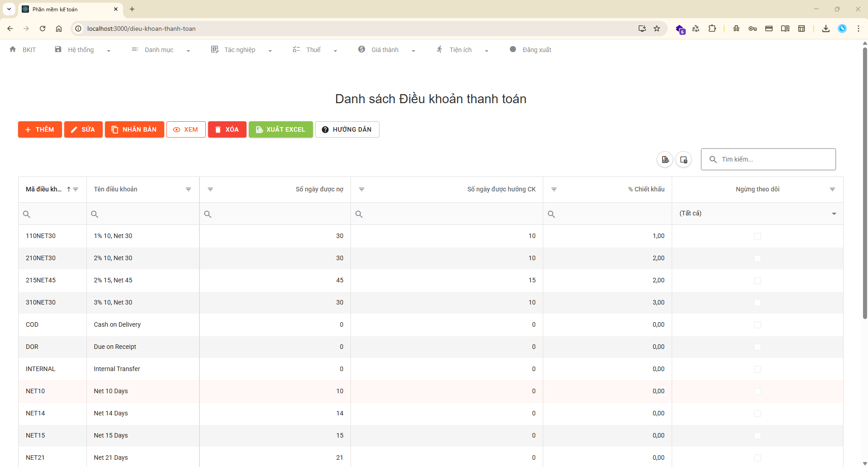Screen dimensions: 868x467
Task: Click the THÊM add button
Action: pos(40,129)
